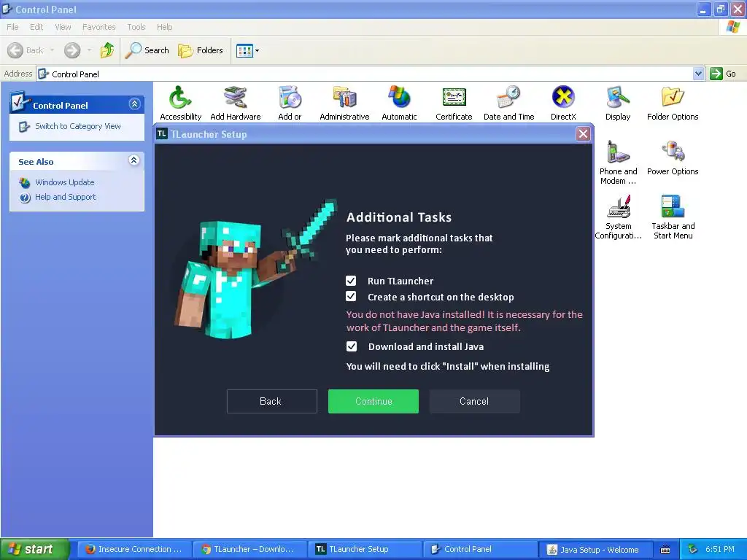Click Switch to Category View link

(77, 126)
